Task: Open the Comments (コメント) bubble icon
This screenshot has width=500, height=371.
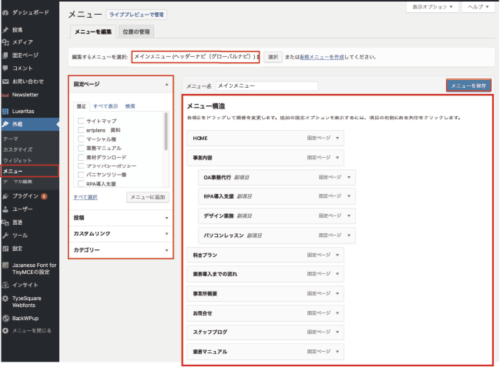Action: pyautogui.click(x=5, y=68)
